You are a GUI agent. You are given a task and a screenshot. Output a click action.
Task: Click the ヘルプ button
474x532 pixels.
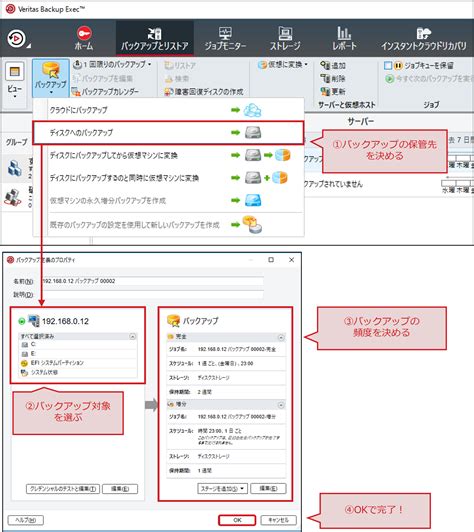point(26,520)
